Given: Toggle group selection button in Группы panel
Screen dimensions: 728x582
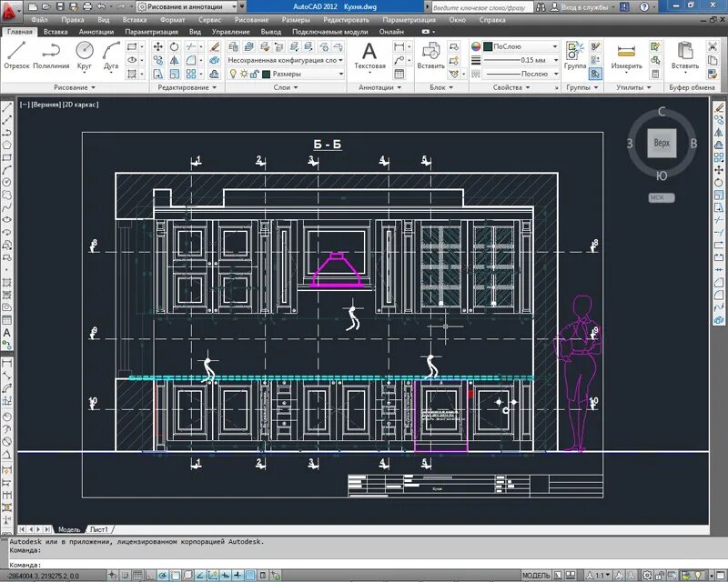Looking at the screenshot, I should [595, 74].
